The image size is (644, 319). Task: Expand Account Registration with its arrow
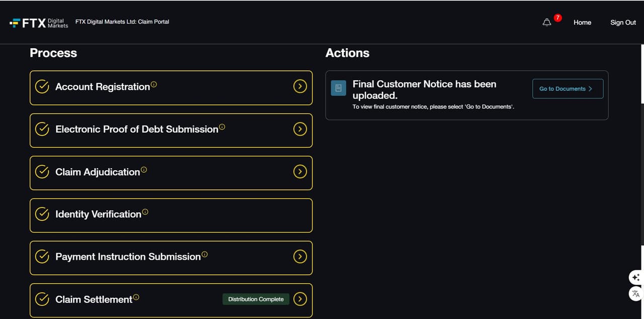300,87
